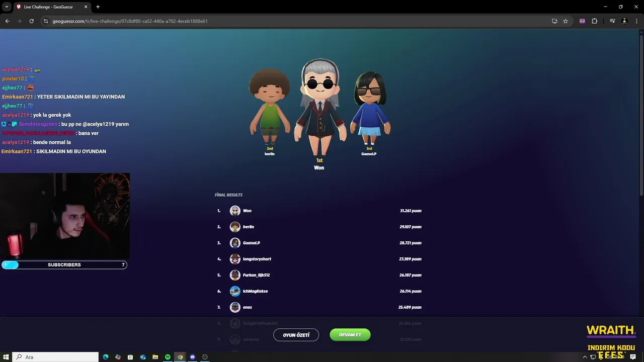
Task: Open the purple owl browser extension
Action: tap(582, 21)
